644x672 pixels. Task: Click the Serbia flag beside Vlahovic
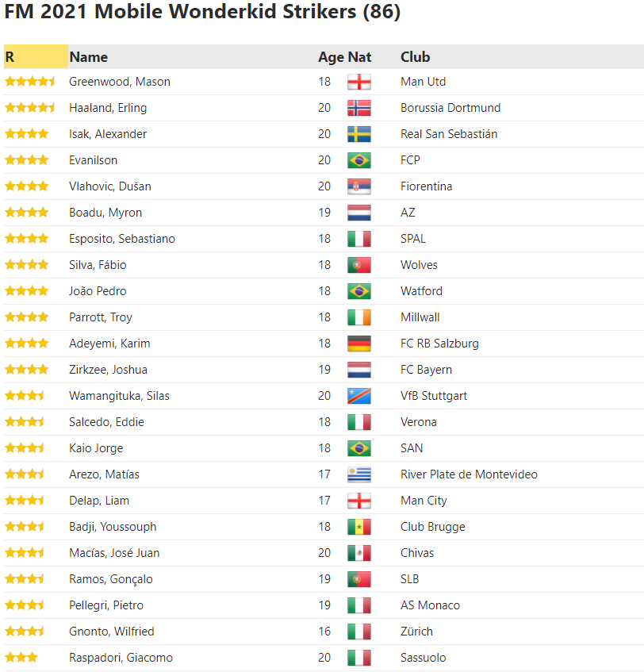pos(358,186)
